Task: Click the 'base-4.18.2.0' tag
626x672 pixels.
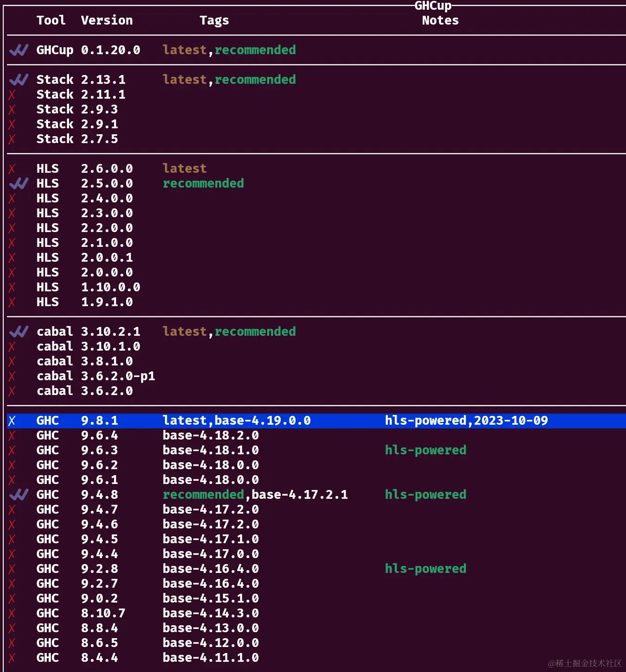Action: [x=211, y=435]
